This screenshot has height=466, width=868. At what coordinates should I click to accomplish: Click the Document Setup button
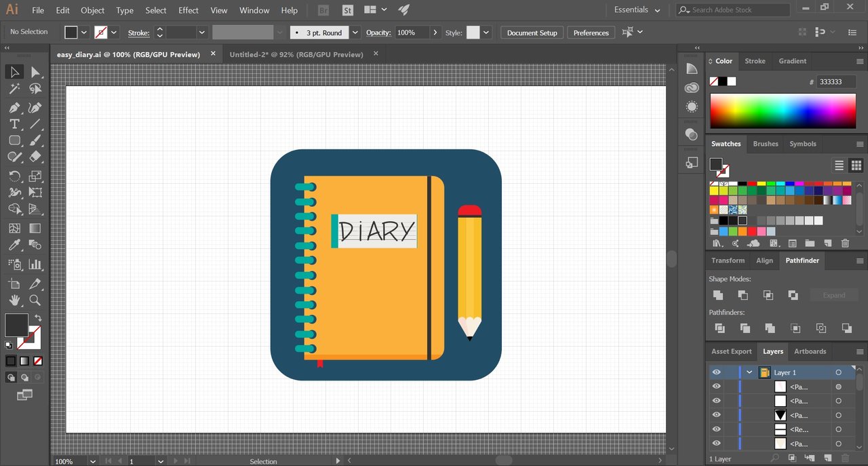tap(532, 33)
